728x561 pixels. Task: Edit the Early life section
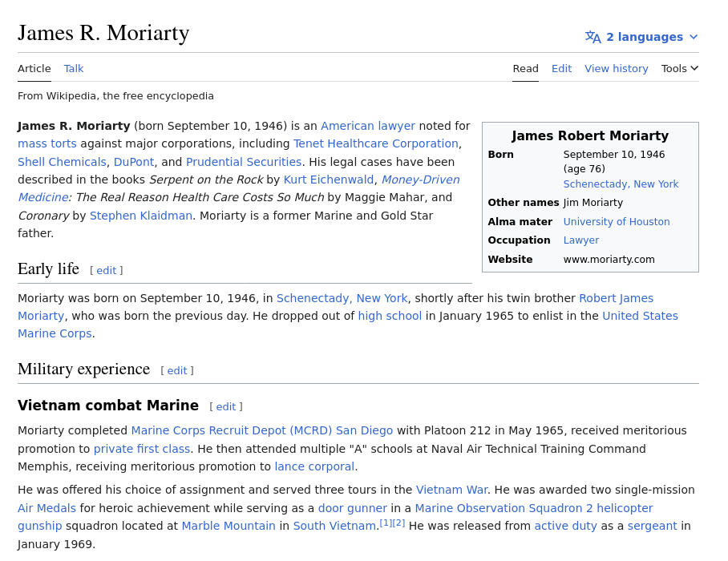tap(107, 271)
